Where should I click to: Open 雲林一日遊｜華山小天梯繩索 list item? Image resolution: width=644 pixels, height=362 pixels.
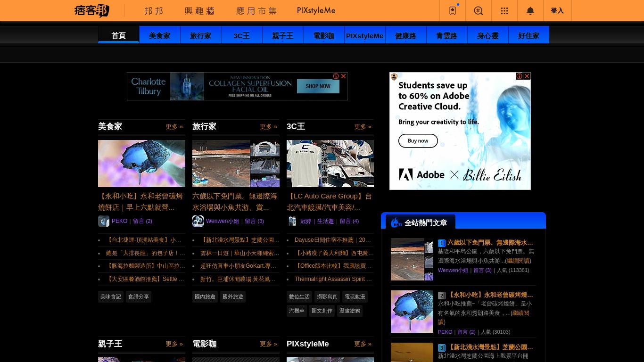[240, 253]
